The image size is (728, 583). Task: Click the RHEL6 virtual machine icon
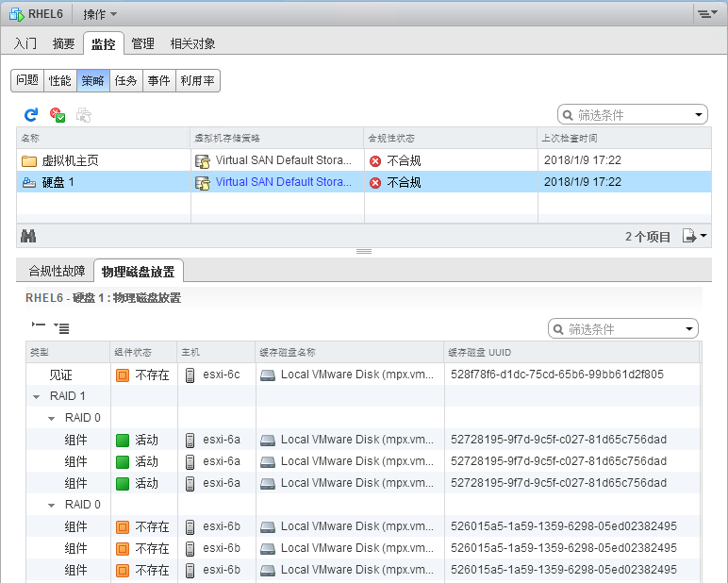pyautogui.click(x=17, y=14)
